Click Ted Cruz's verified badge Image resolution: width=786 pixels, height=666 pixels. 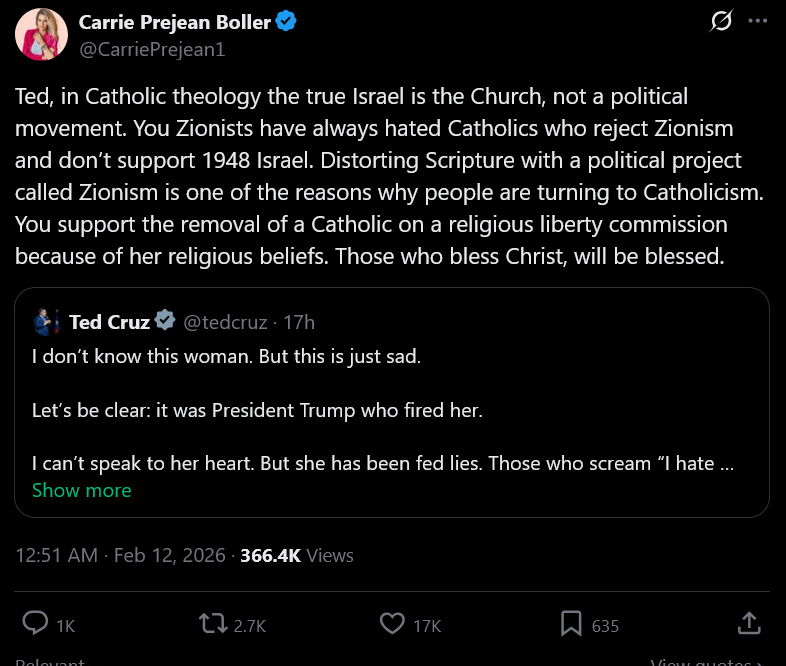point(167,321)
